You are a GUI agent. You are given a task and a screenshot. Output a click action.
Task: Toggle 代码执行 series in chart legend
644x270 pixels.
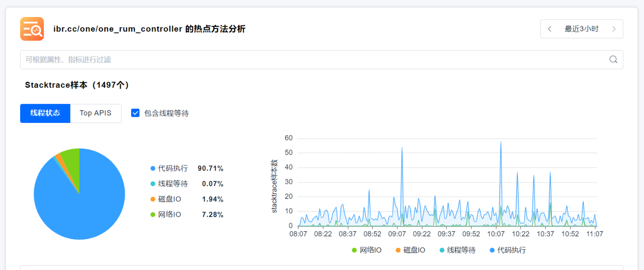508,250
